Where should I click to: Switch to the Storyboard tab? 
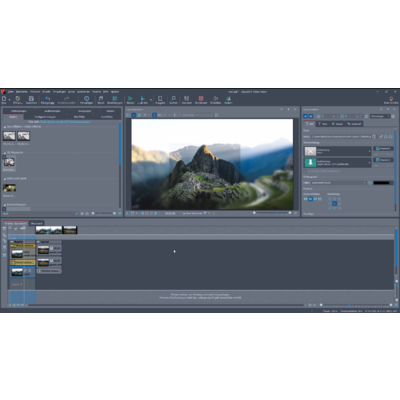tap(37, 223)
